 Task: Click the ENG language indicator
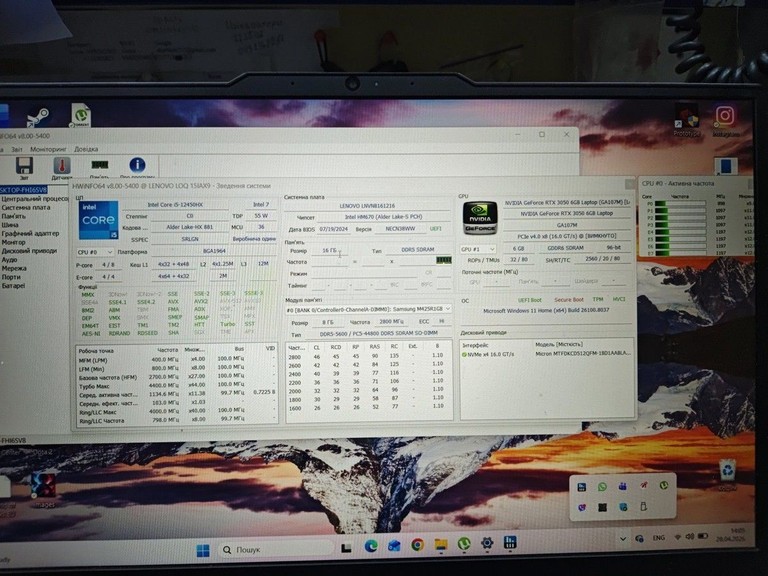coord(658,538)
